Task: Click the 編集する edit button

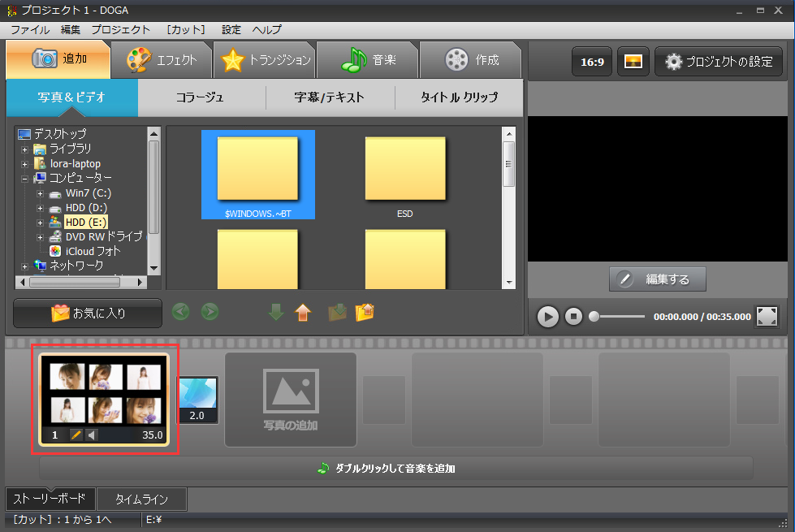Action: [657, 279]
